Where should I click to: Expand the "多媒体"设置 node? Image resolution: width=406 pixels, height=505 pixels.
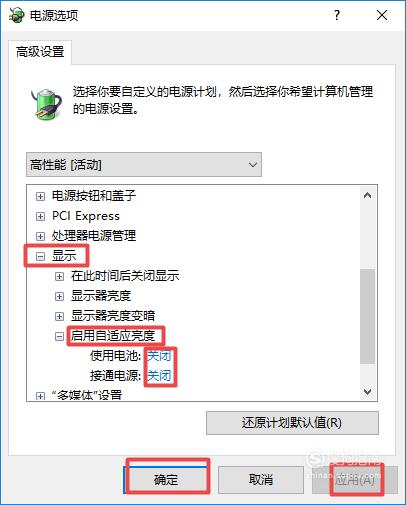tap(40, 396)
